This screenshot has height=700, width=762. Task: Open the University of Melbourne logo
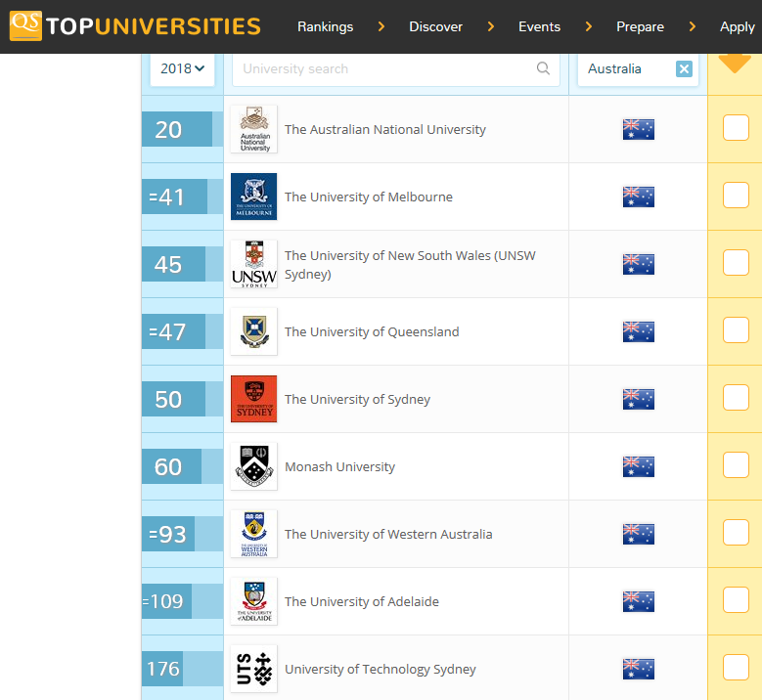(253, 197)
